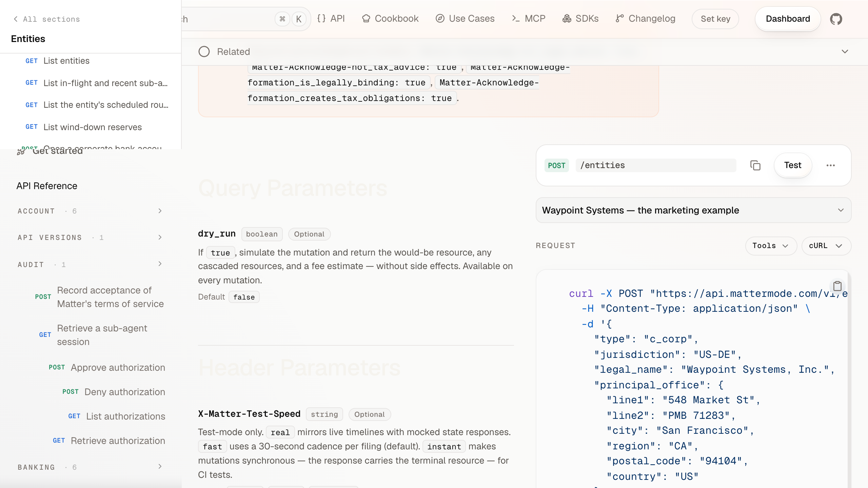Viewport: 868px width, 488px height.
Task: Click the Get started rocket icon
Action: [21, 152]
